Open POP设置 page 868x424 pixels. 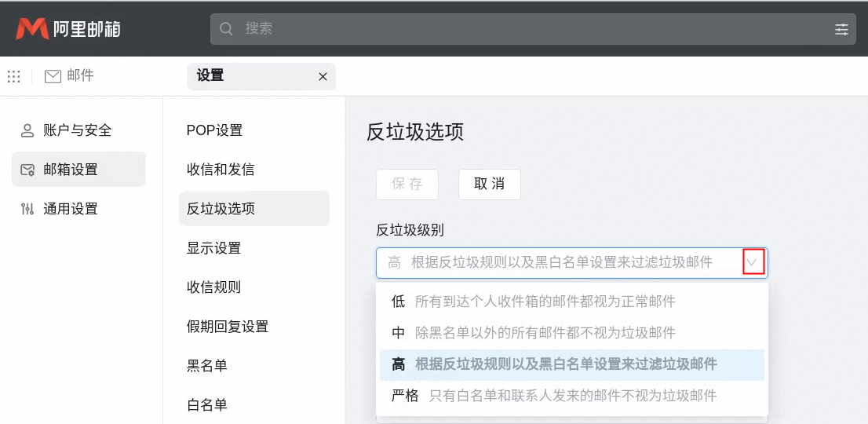pyautogui.click(x=214, y=130)
